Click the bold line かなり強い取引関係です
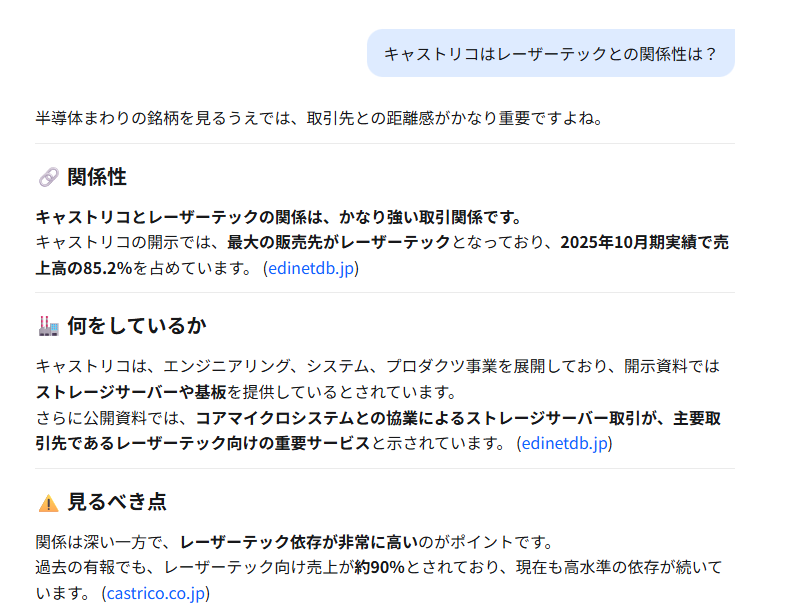Viewport: 789px width, 616px height. pos(278,217)
